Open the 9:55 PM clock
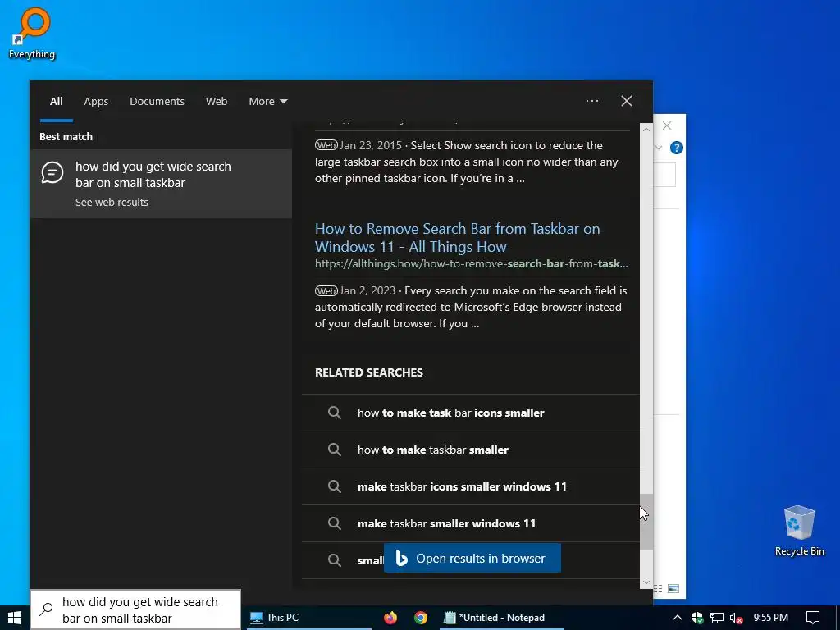840x630 pixels. click(x=770, y=618)
